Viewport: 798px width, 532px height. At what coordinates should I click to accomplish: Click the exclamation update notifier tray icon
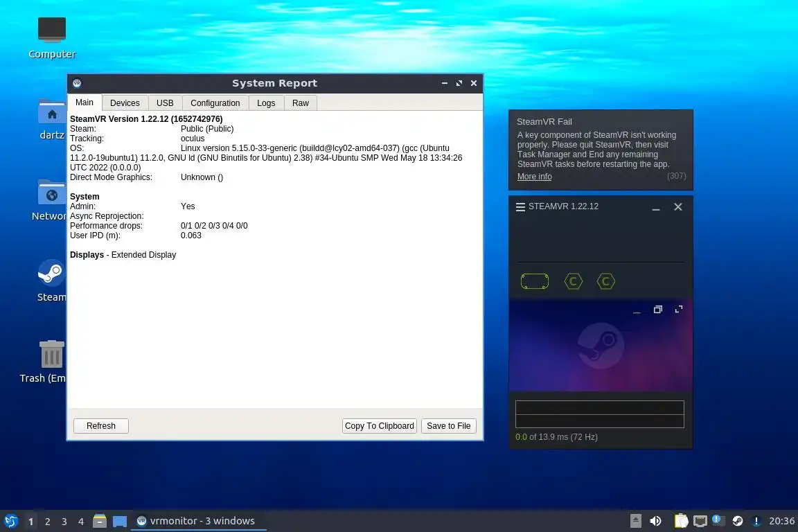[x=756, y=521]
